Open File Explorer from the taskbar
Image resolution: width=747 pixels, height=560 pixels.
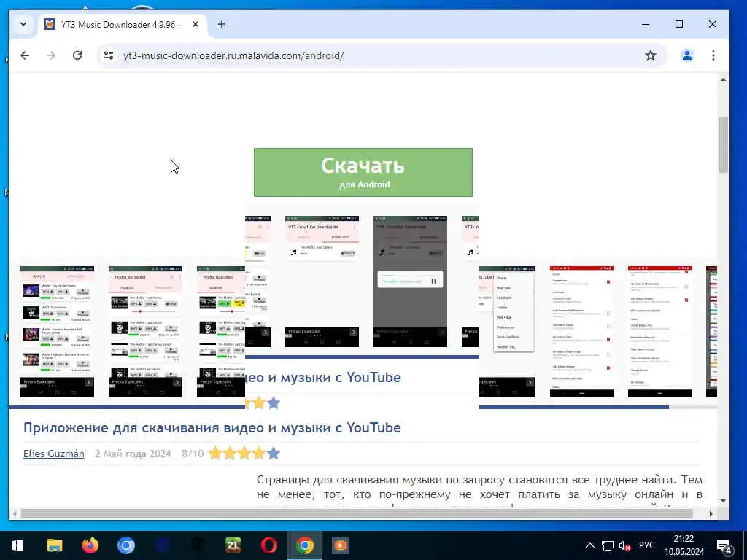54,545
